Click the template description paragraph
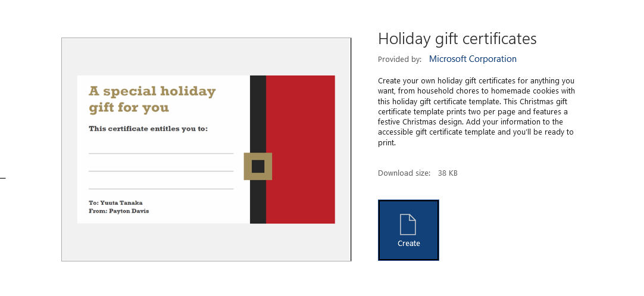Screen dimensions: 644x296 (476, 111)
